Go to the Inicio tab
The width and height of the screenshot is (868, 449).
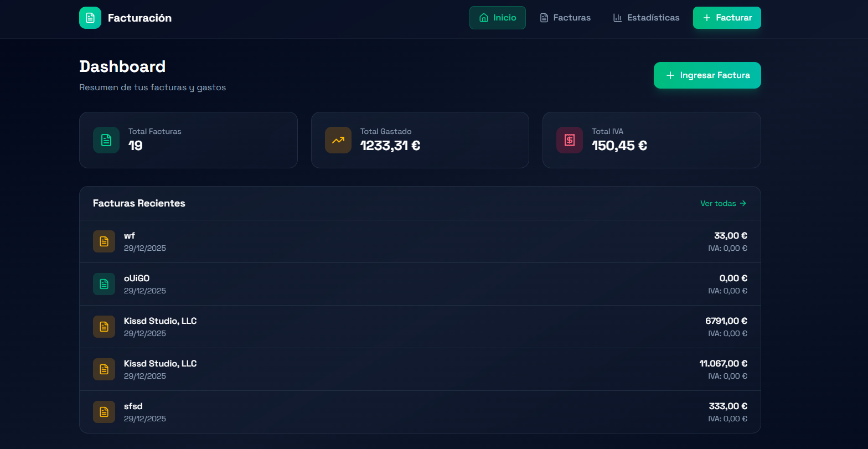497,18
